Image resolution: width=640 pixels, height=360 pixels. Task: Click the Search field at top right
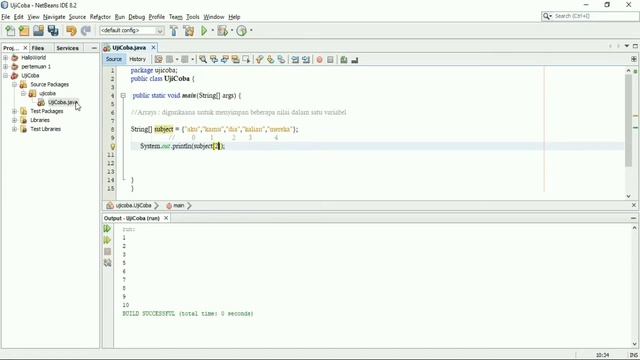point(590,16)
